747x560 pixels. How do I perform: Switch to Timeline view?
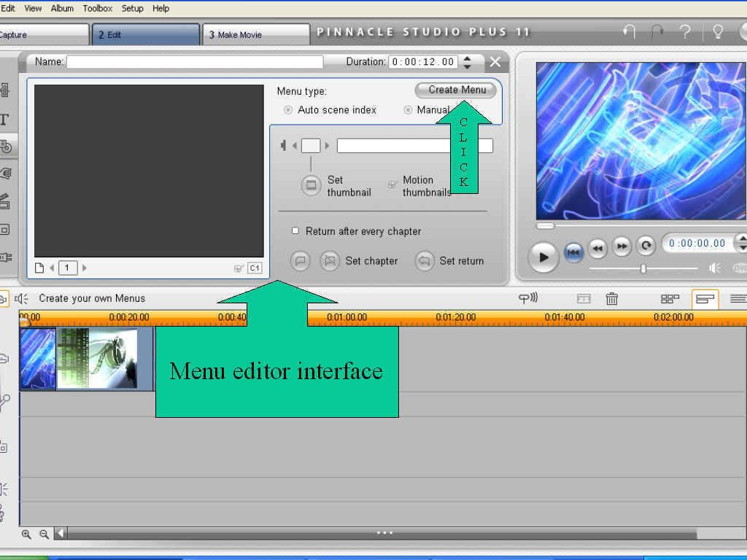[705, 299]
